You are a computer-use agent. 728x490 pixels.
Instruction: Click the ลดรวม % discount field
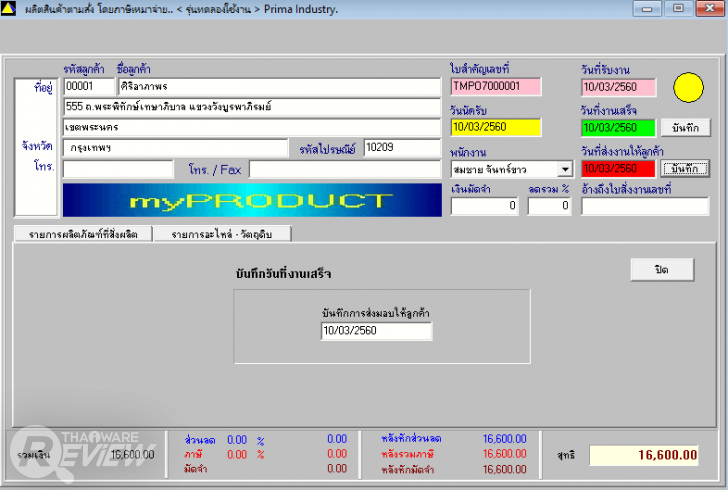point(550,206)
